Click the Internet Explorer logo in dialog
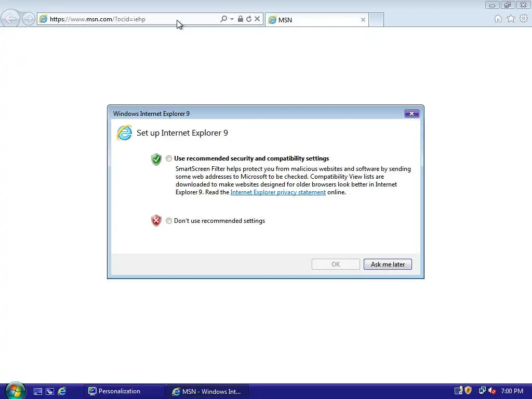Screen dimensions: 532x399 pos(124,132)
